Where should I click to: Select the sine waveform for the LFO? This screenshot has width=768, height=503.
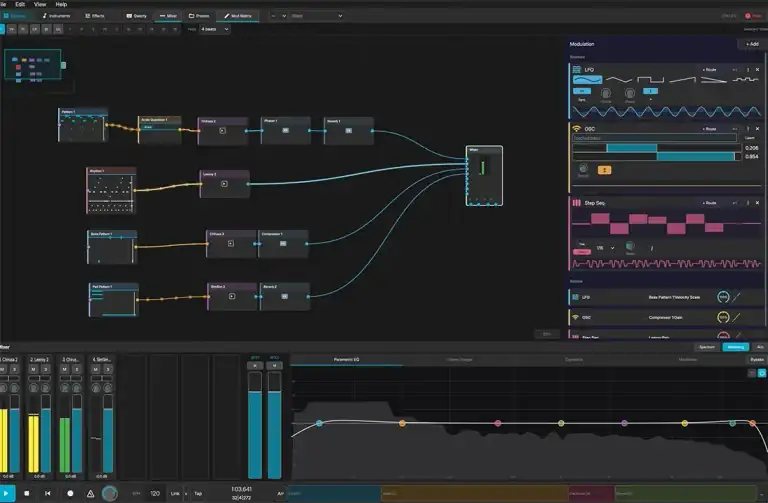[x=587, y=79]
